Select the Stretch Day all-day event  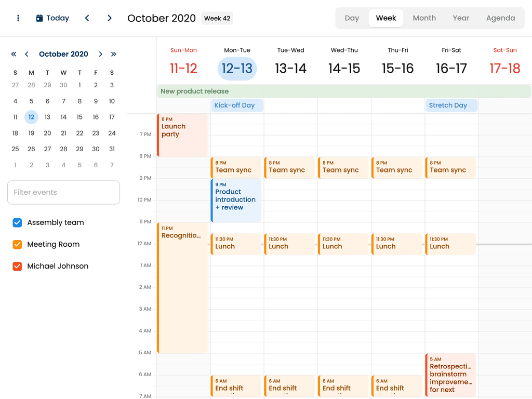click(x=451, y=105)
